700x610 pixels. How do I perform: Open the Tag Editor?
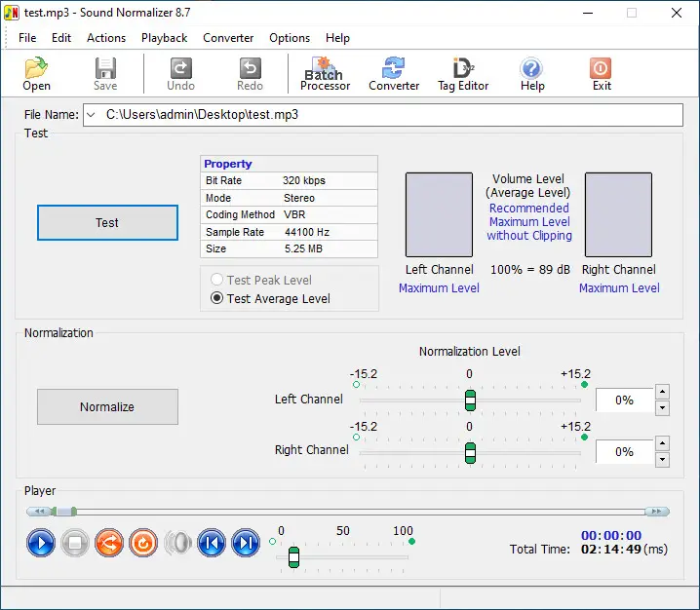463,74
